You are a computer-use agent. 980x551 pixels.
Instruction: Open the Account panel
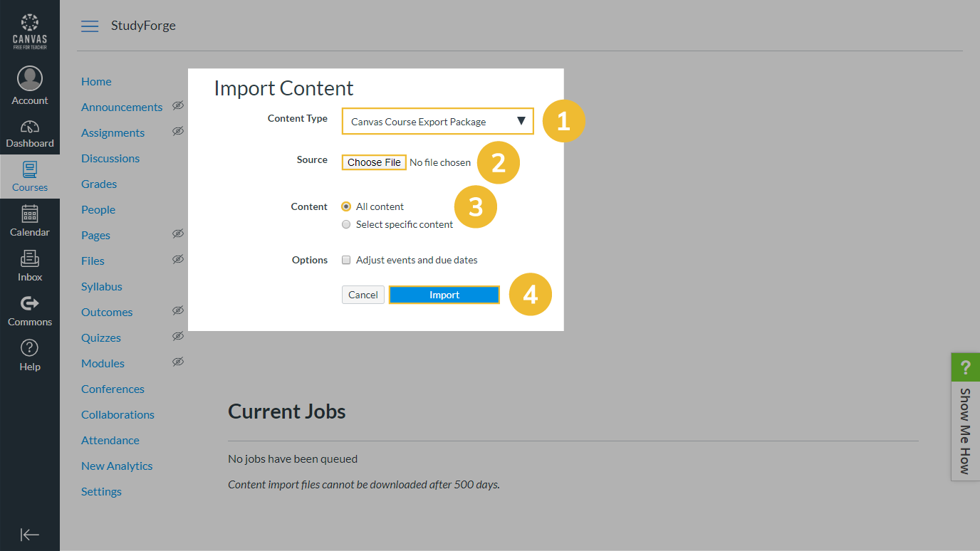[29, 84]
